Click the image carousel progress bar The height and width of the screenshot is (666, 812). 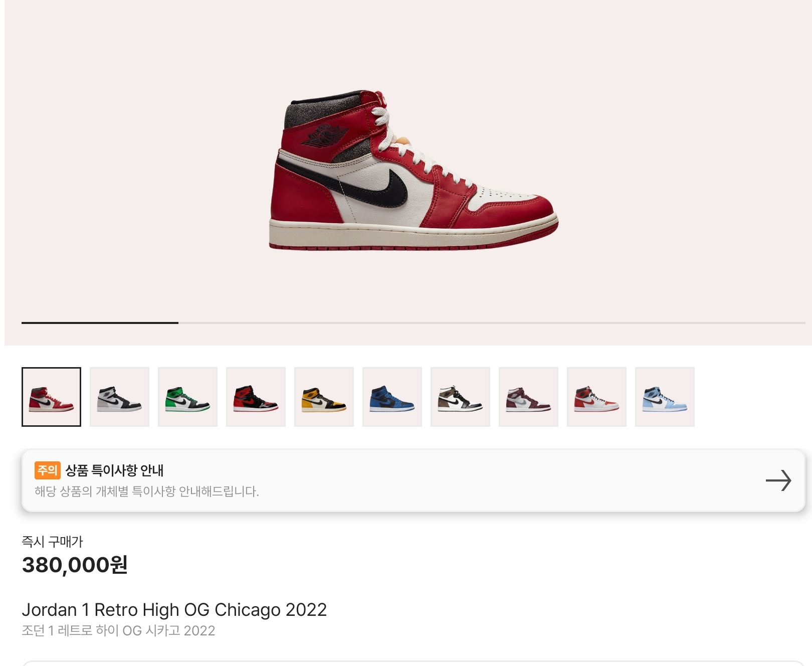(413, 323)
